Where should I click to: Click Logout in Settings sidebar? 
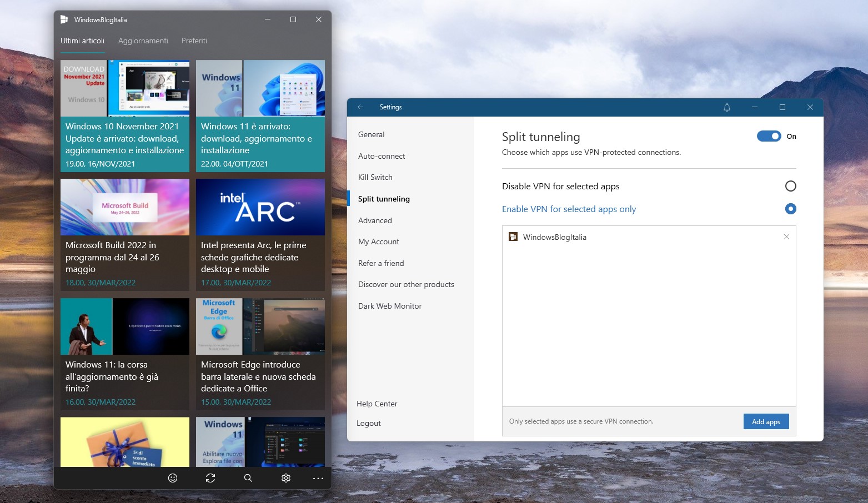[x=369, y=423]
